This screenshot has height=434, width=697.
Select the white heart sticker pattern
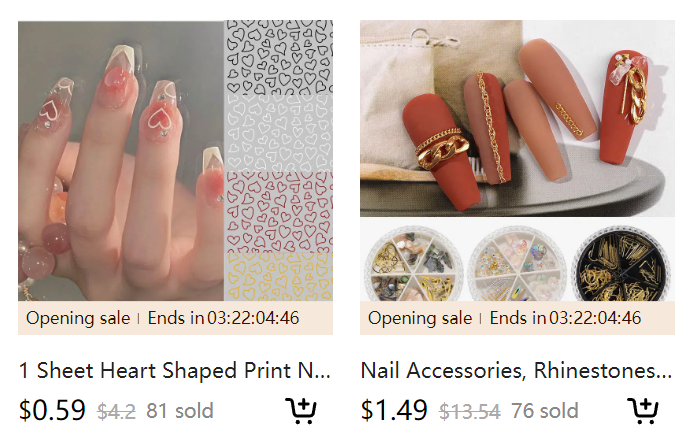(x=278, y=133)
